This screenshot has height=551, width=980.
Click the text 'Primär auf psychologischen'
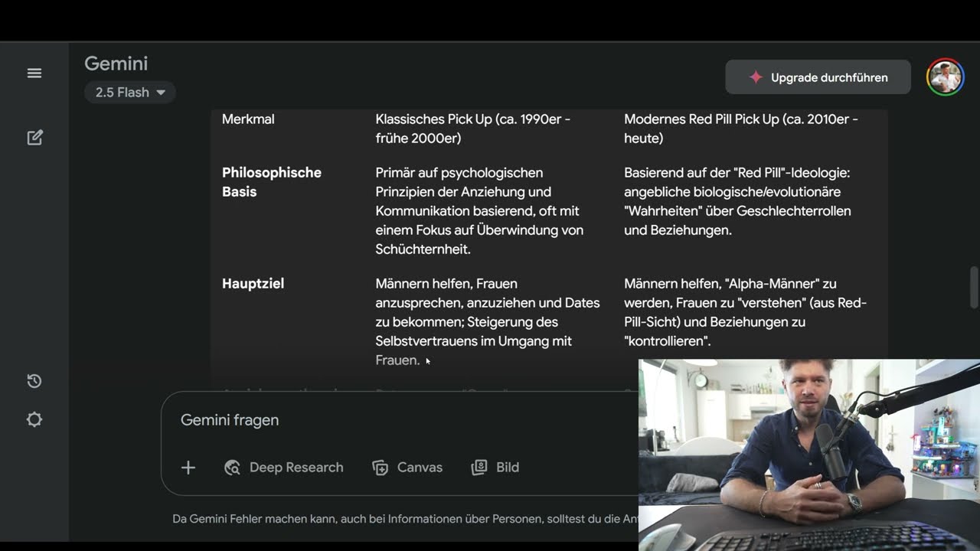pos(459,173)
